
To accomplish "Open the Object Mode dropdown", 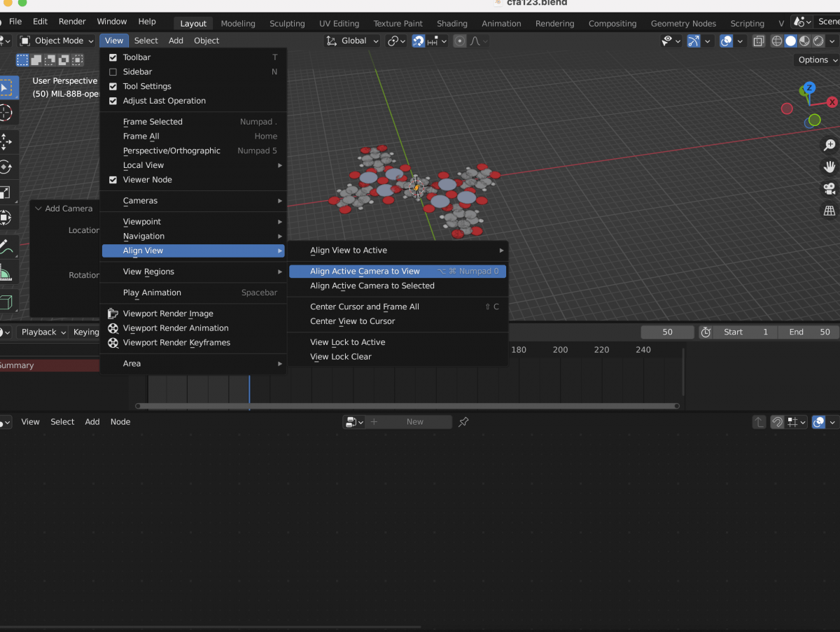I will coord(57,41).
